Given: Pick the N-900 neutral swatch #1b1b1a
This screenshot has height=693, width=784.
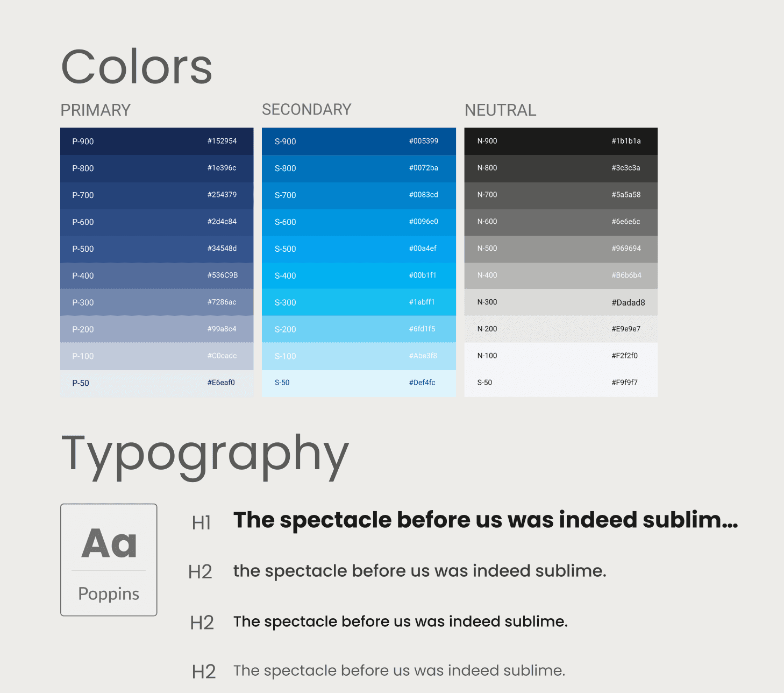Looking at the screenshot, I should point(561,142).
